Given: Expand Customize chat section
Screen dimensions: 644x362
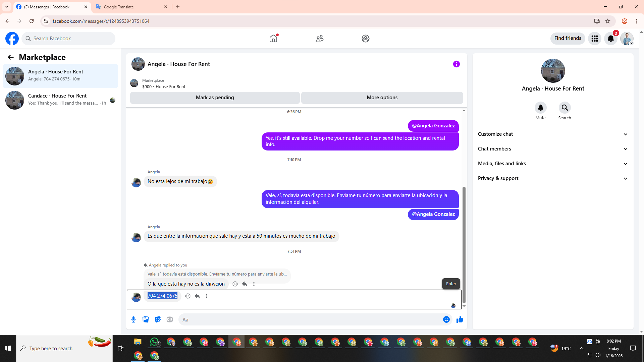Looking at the screenshot, I should tap(552, 134).
